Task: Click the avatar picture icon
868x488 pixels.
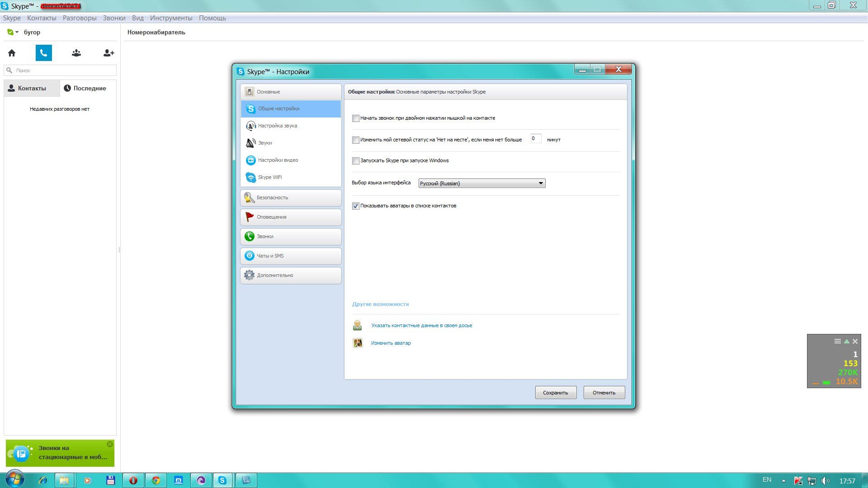Action: (358, 343)
